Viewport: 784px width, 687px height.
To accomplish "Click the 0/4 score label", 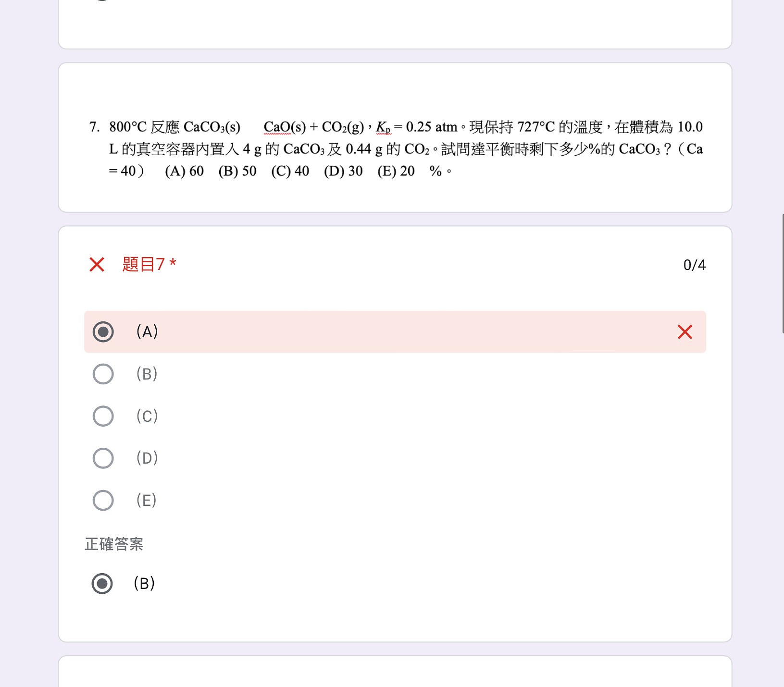I will pyautogui.click(x=694, y=265).
